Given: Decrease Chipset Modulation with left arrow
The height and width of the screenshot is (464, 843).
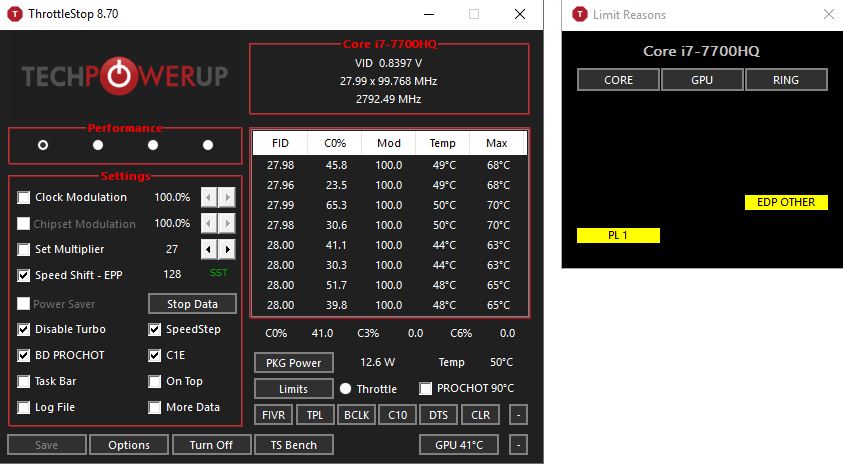Looking at the screenshot, I should tap(209, 223).
